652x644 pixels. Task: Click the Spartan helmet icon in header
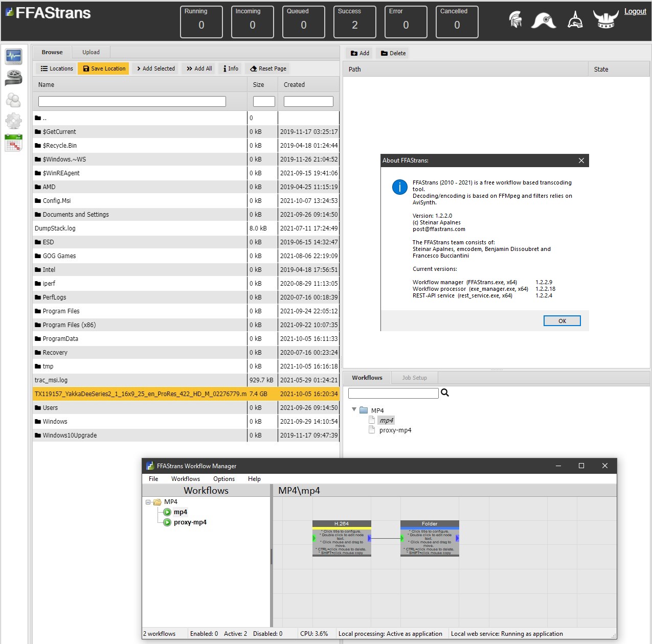[515, 19]
